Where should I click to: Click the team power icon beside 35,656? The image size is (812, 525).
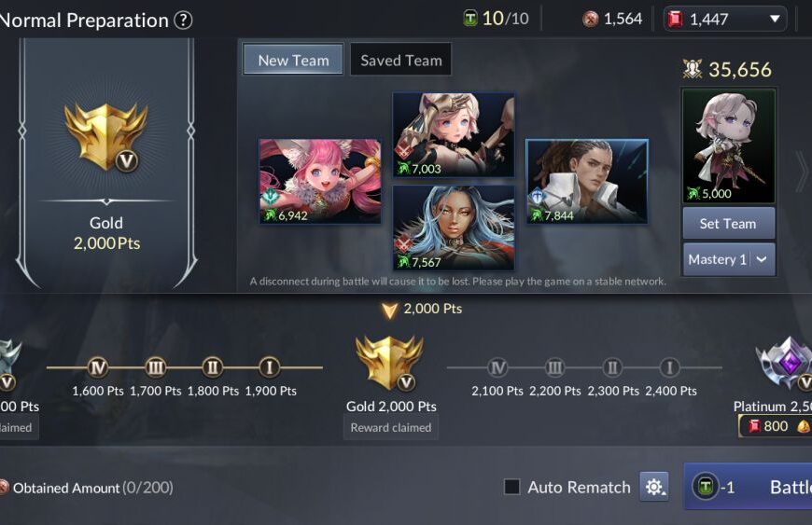[692, 69]
